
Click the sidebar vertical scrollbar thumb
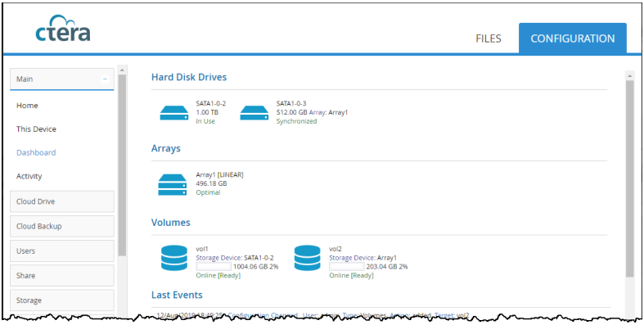tap(122, 165)
